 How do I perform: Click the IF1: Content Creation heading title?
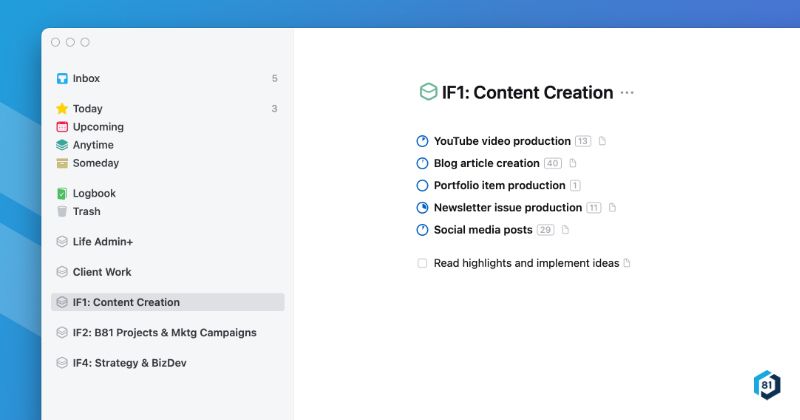point(527,93)
